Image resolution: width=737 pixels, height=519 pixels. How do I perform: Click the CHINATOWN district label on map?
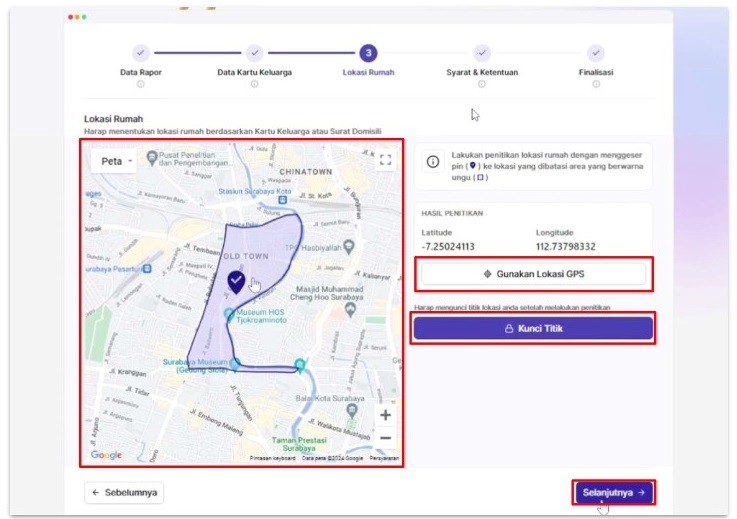[306, 172]
